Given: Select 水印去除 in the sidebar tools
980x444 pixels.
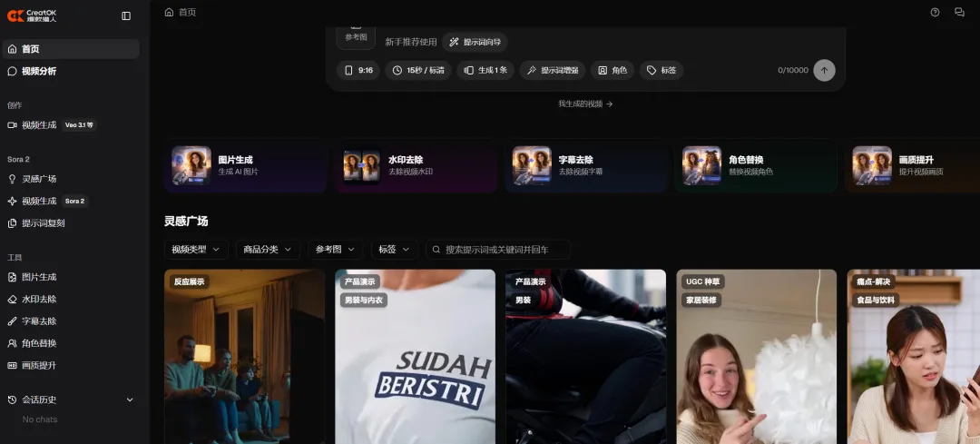Looking at the screenshot, I should tap(39, 299).
